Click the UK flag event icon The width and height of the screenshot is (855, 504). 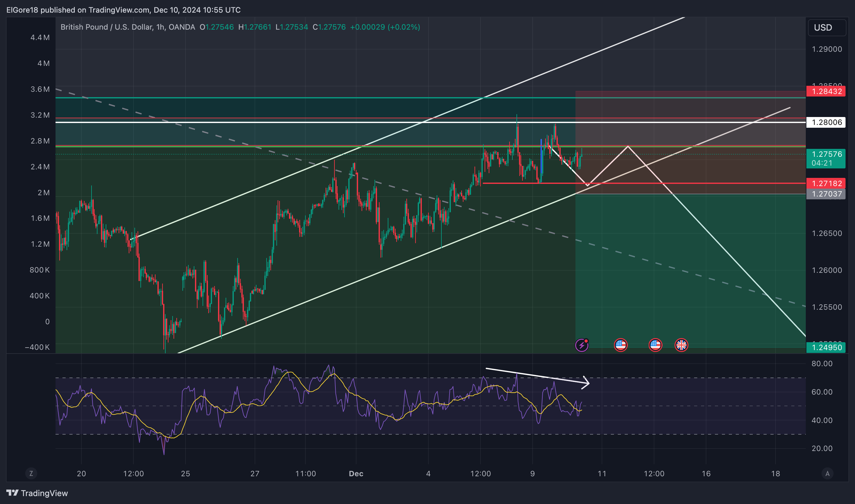pos(681,345)
